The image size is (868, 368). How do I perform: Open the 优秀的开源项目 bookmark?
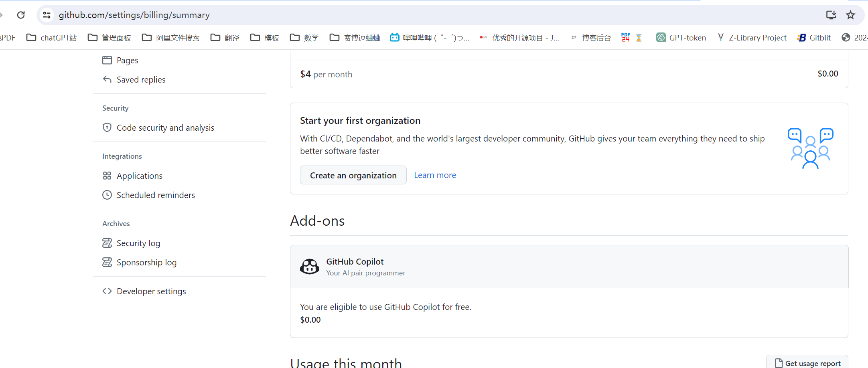[519, 38]
